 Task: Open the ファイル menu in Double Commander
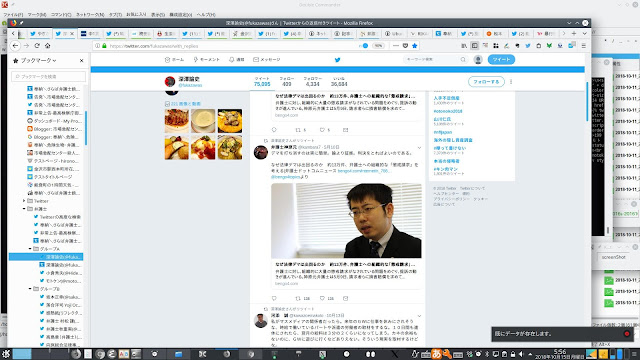click(x=13, y=14)
